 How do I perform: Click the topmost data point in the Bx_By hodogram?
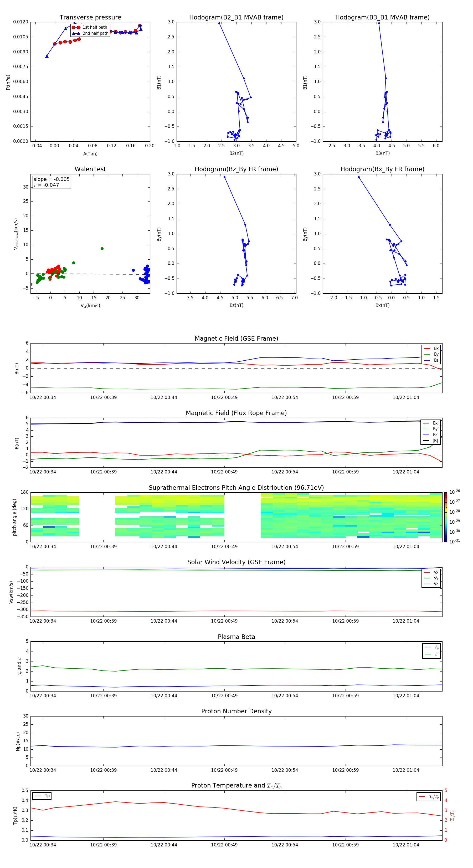(x=359, y=177)
